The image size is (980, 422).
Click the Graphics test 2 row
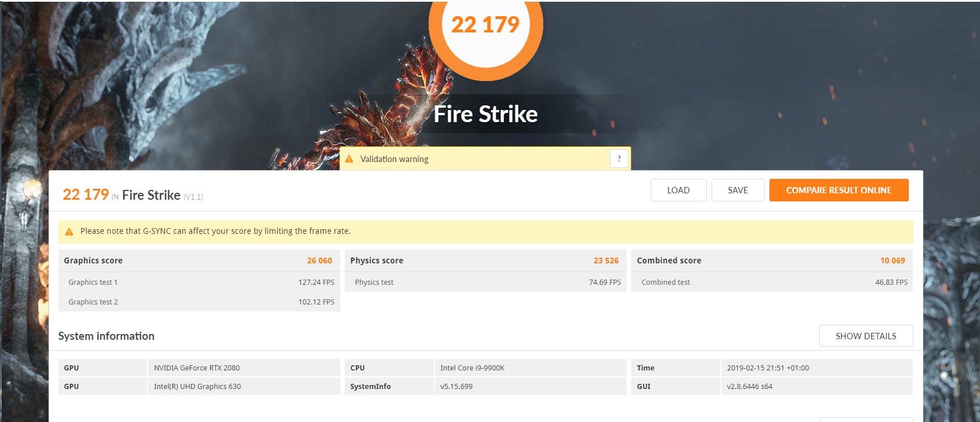198,302
